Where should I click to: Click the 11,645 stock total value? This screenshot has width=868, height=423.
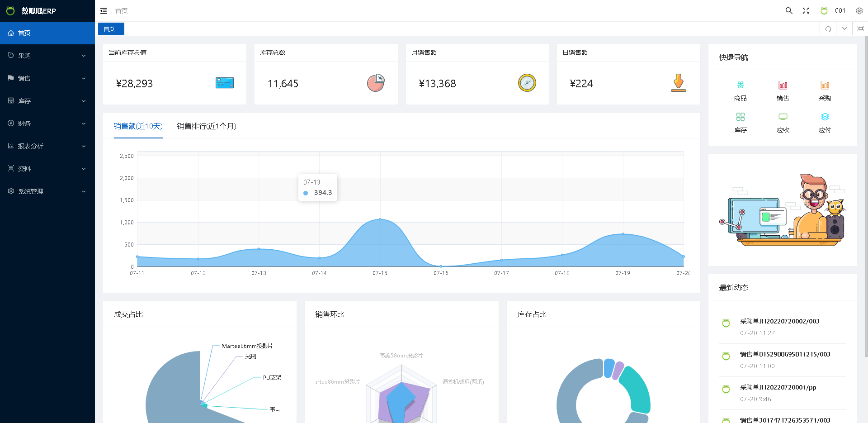point(283,84)
